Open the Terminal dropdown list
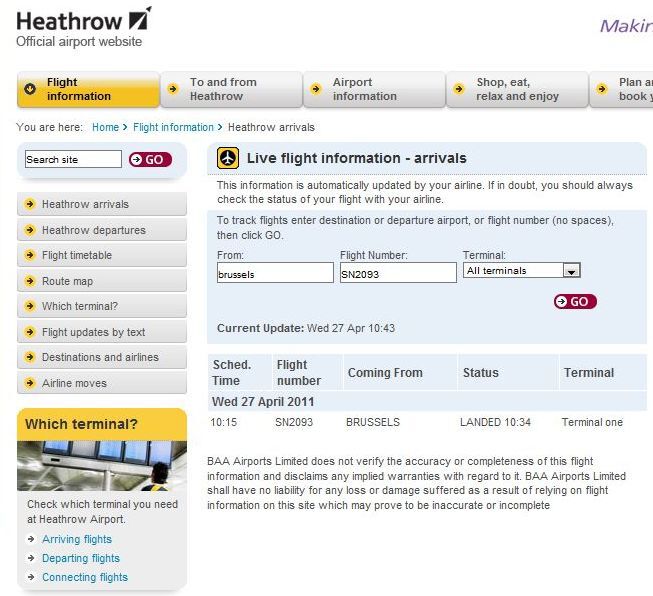The width and height of the screenshot is (653, 596). [571, 271]
